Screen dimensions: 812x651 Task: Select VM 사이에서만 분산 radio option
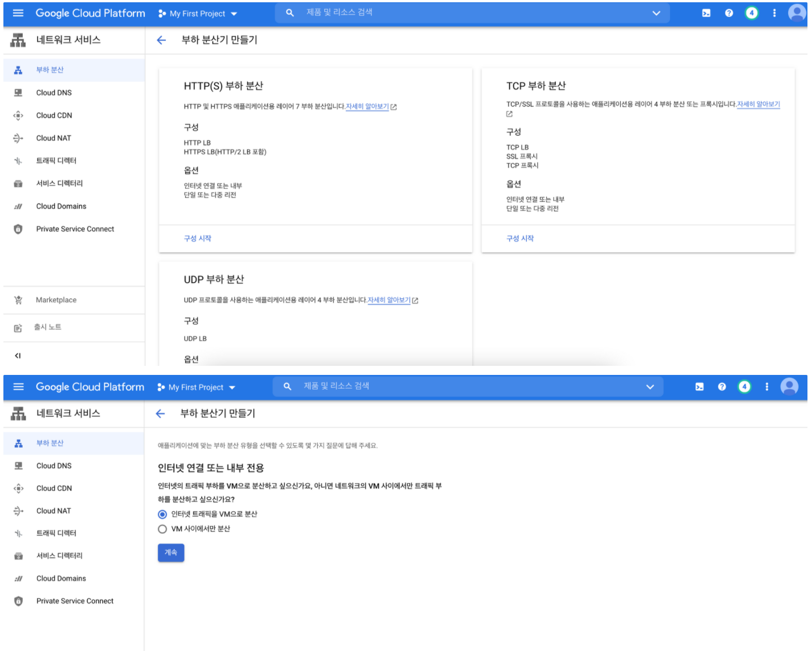point(162,529)
